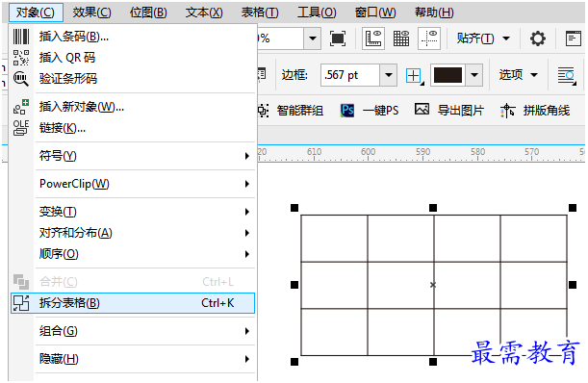Open the border width dropdown arrow
This screenshot has width=588, height=383.
[389, 75]
